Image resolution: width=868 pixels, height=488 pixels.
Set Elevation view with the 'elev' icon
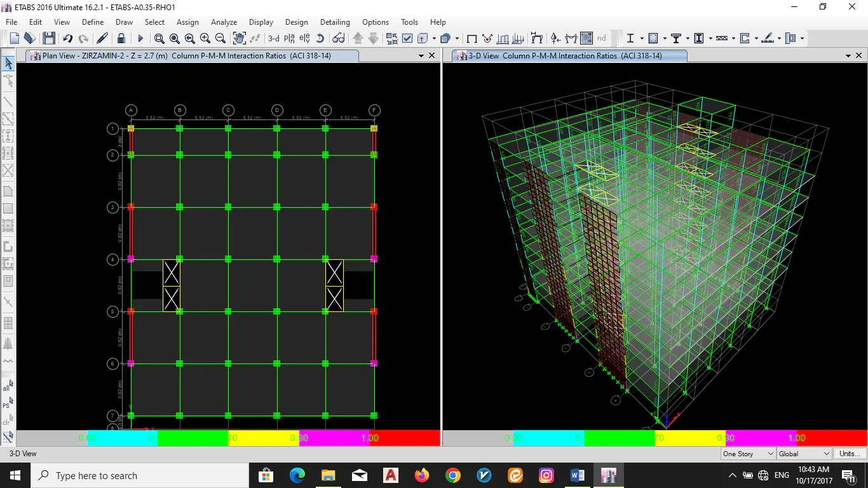point(304,38)
